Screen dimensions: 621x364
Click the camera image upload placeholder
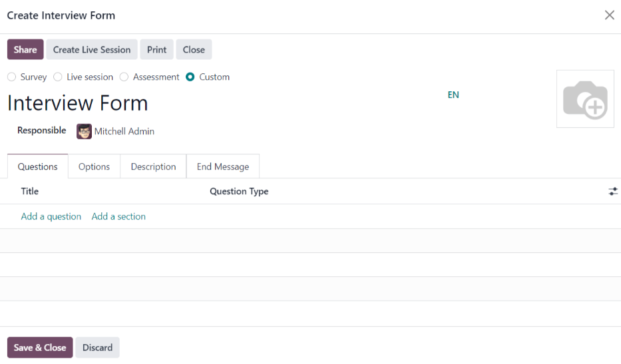click(584, 99)
